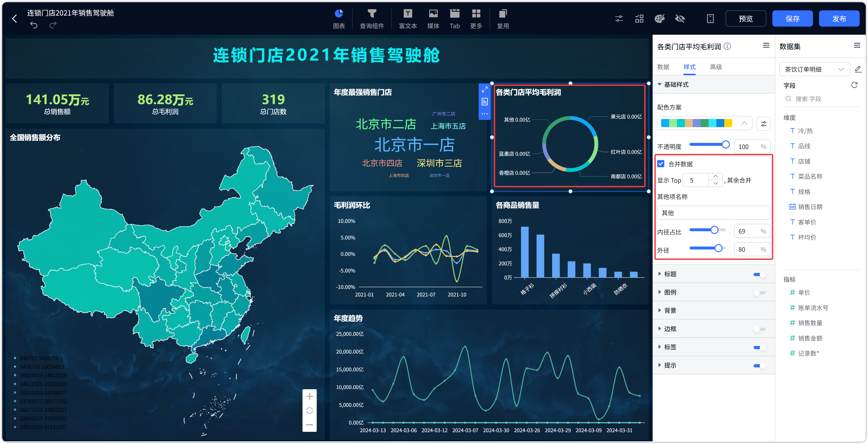This screenshot has height=444, width=868.
Task: Select the 销售金额 measure field
Action: 806,338
